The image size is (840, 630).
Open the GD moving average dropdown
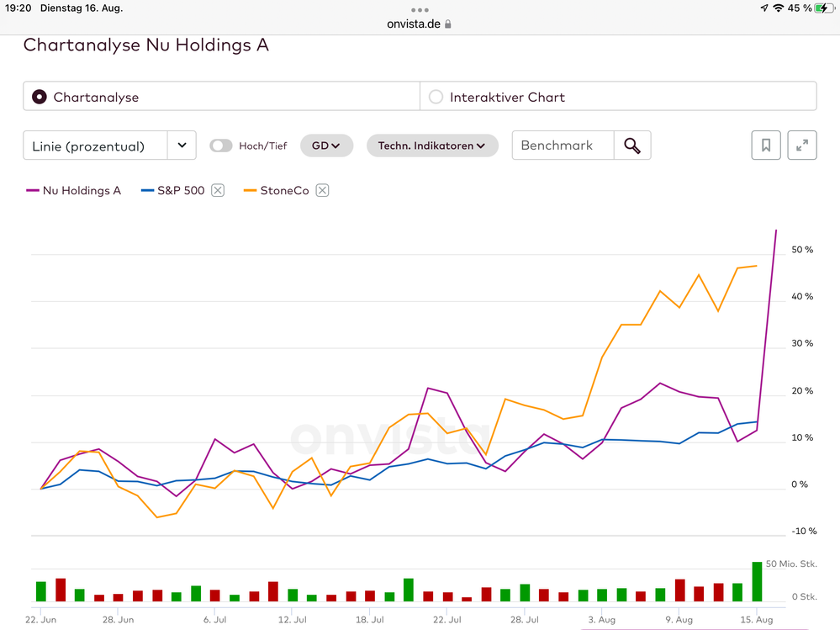(x=326, y=146)
